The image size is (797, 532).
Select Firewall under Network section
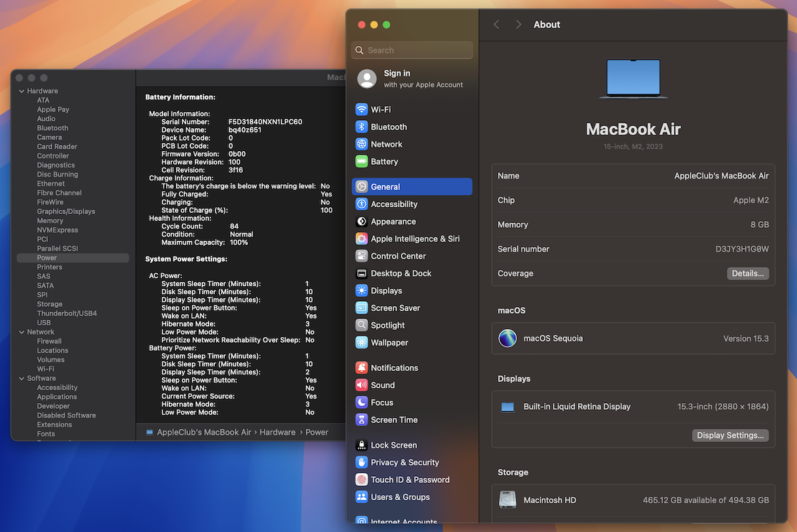pos(49,341)
